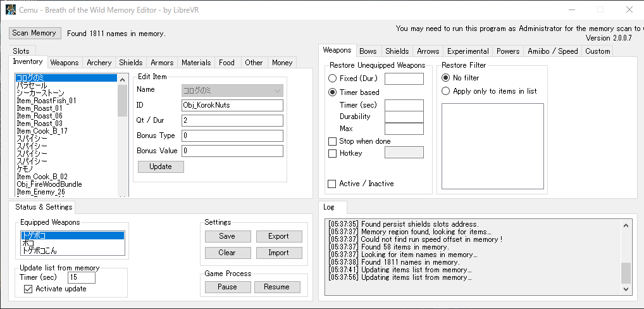Viewport: 644px width, 309px height.
Task: Open the Powers tab
Action: [508, 51]
